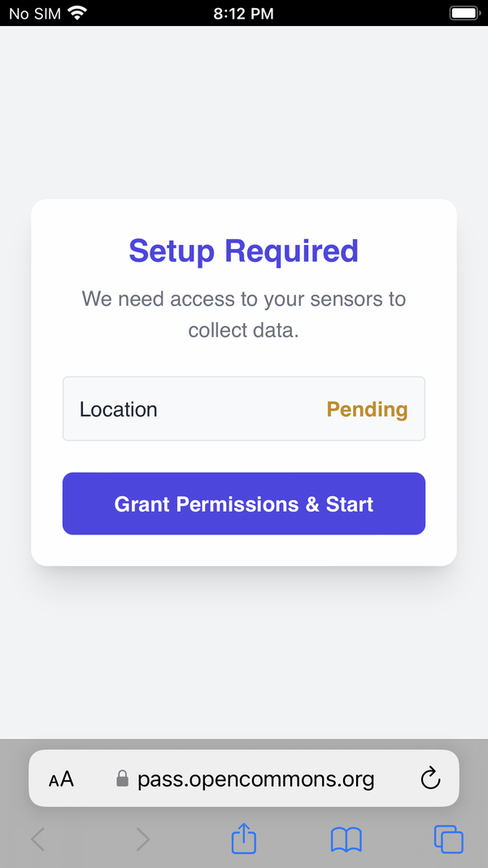Tap the Wi-Fi icon in the status bar
Image resolution: width=488 pixels, height=868 pixels.
coord(77,13)
